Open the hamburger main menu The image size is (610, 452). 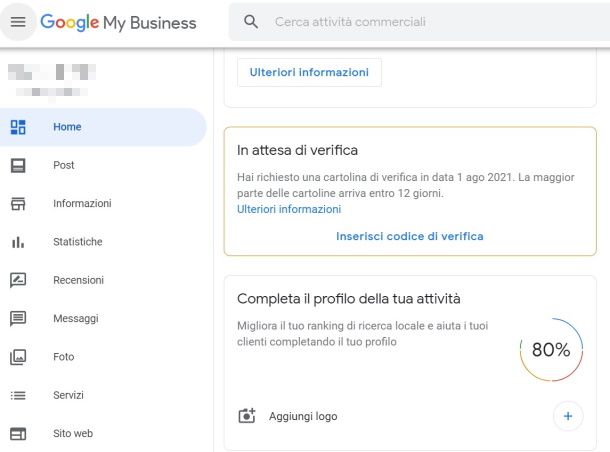point(18,22)
